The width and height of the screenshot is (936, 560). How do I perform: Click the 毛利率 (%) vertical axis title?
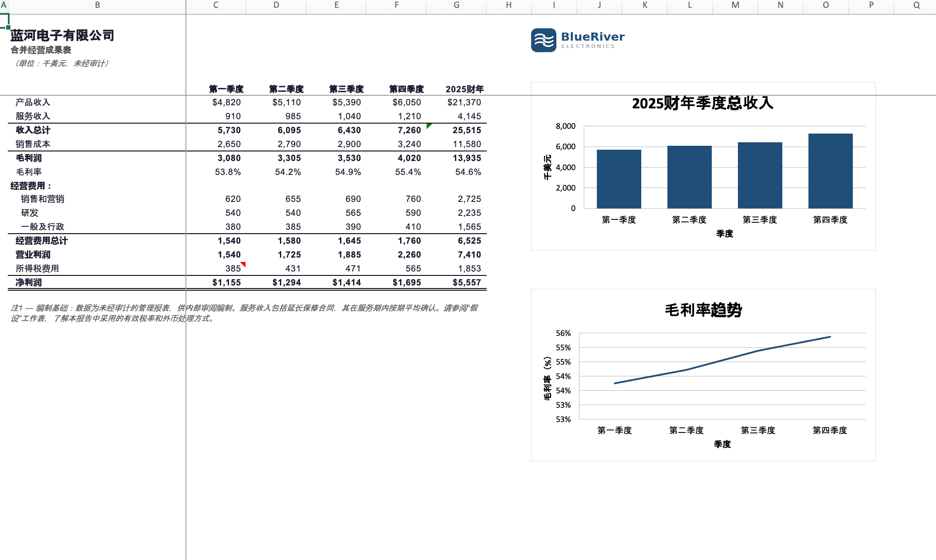547,378
